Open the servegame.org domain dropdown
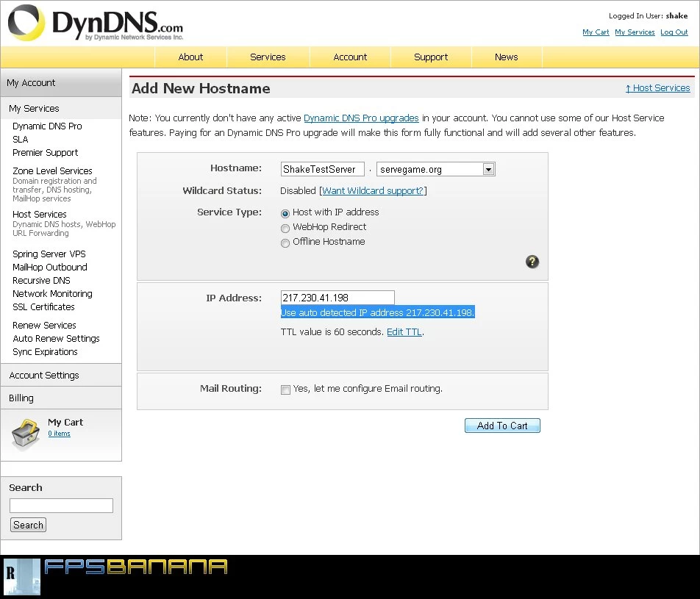The height and width of the screenshot is (599, 700). click(488, 169)
